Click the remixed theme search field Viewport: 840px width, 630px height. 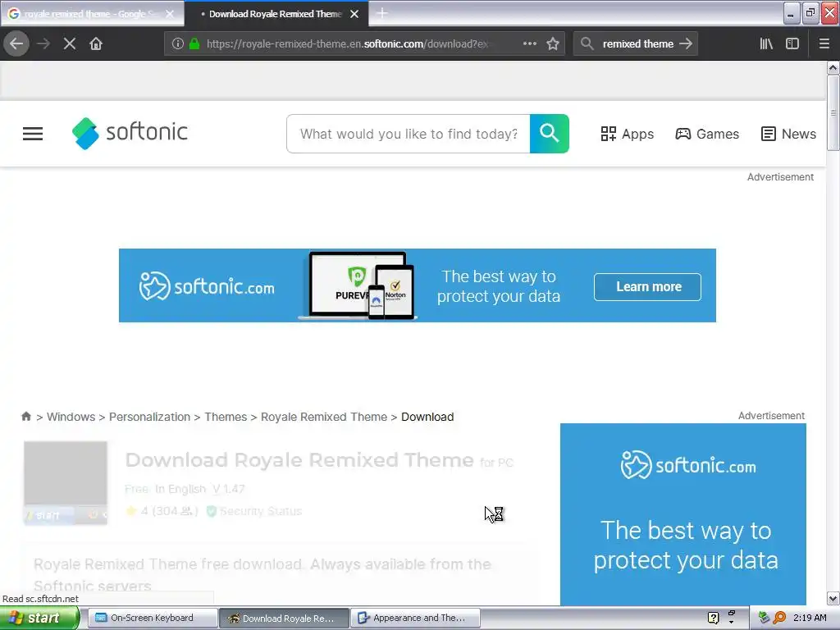[x=637, y=43]
